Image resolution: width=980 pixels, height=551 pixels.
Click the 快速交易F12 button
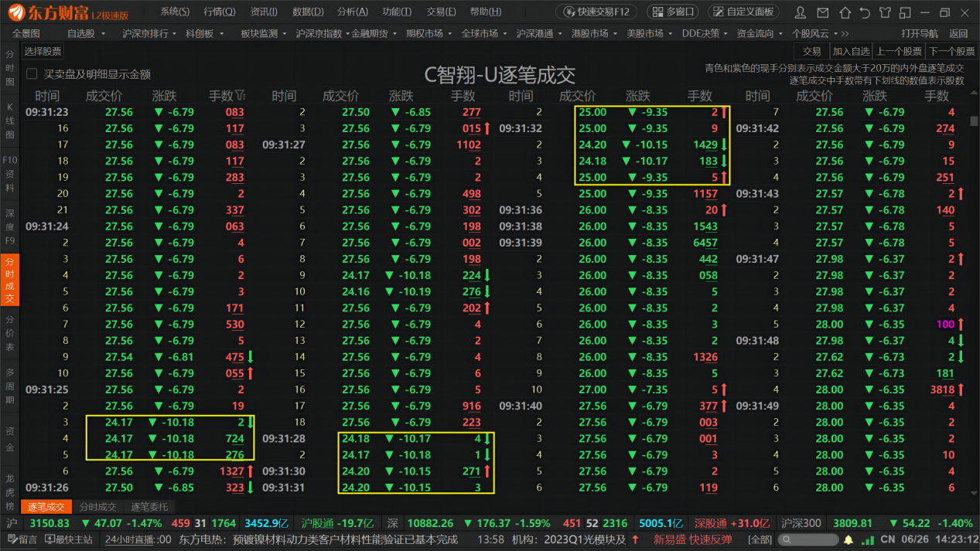597,12
